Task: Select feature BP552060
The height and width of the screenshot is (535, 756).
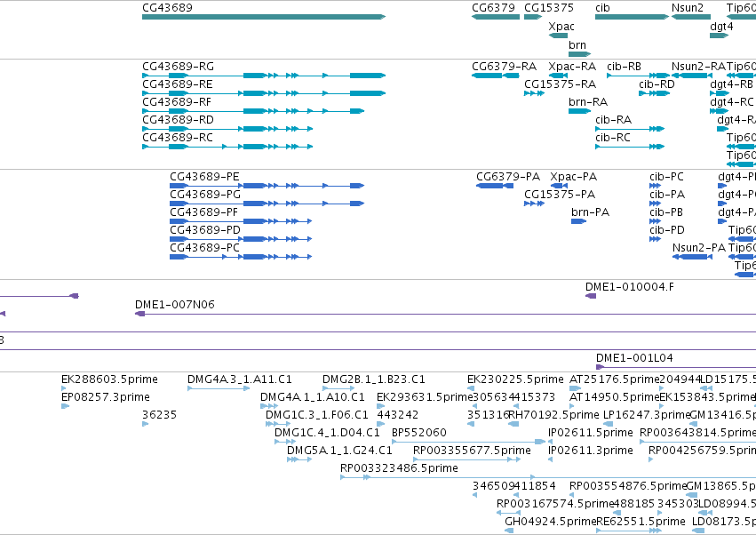Action: pyautogui.click(x=469, y=442)
